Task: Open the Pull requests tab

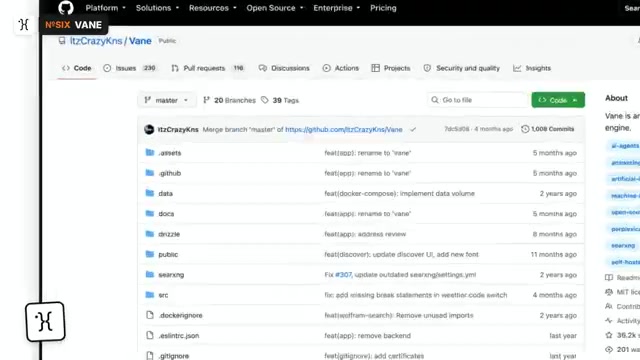Action: [x=208, y=68]
